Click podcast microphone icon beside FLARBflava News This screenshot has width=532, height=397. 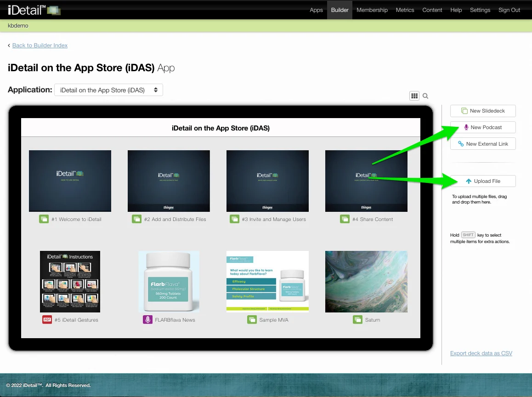coord(147,320)
